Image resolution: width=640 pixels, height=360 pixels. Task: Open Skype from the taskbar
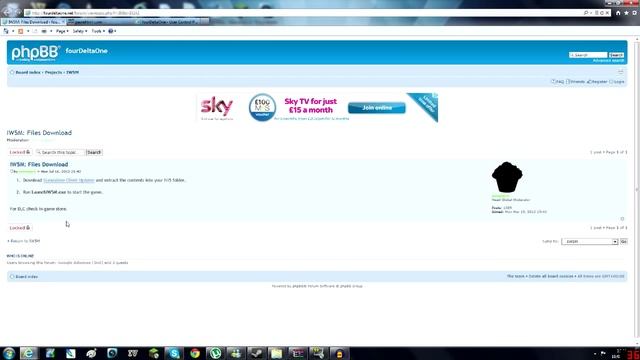click(174, 353)
